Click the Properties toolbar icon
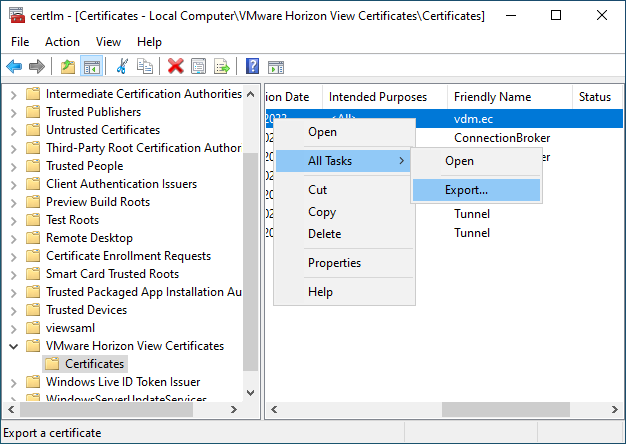This screenshot has width=626, height=444. 198,66
